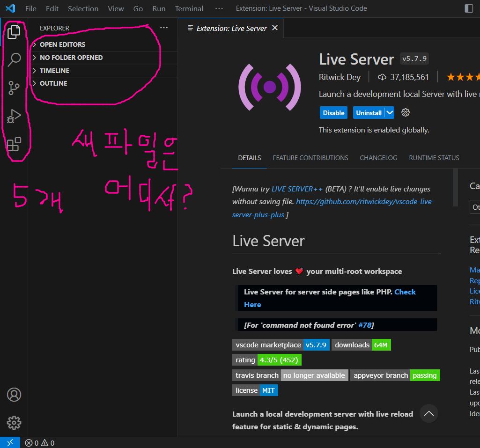480x448 pixels.
Task: Uninstall the Live Server extension
Action: [x=369, y=113]
